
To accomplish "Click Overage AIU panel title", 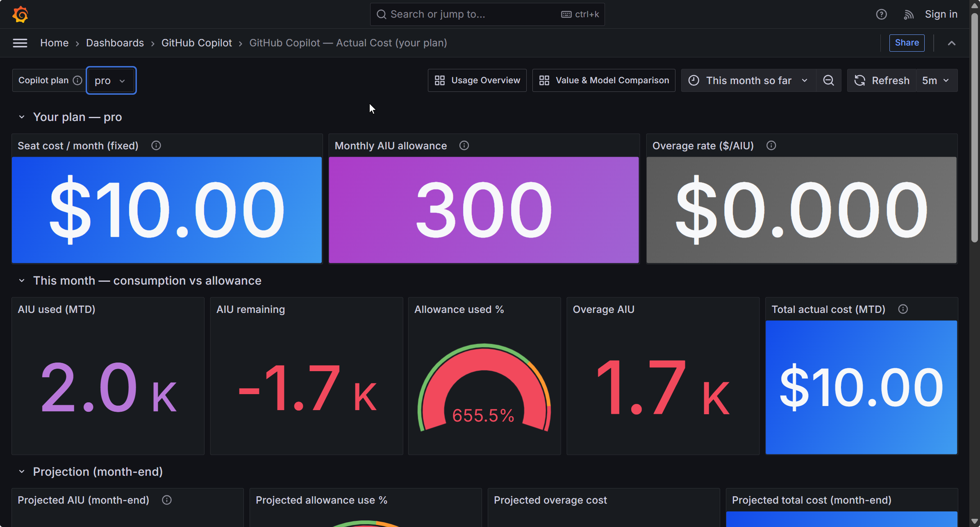I will [603, 309].
